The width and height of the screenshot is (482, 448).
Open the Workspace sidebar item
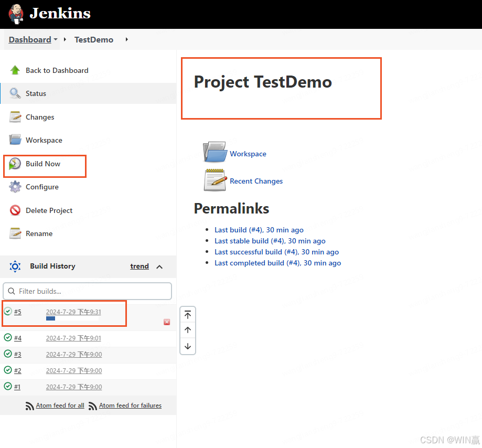tap(44, 140)
